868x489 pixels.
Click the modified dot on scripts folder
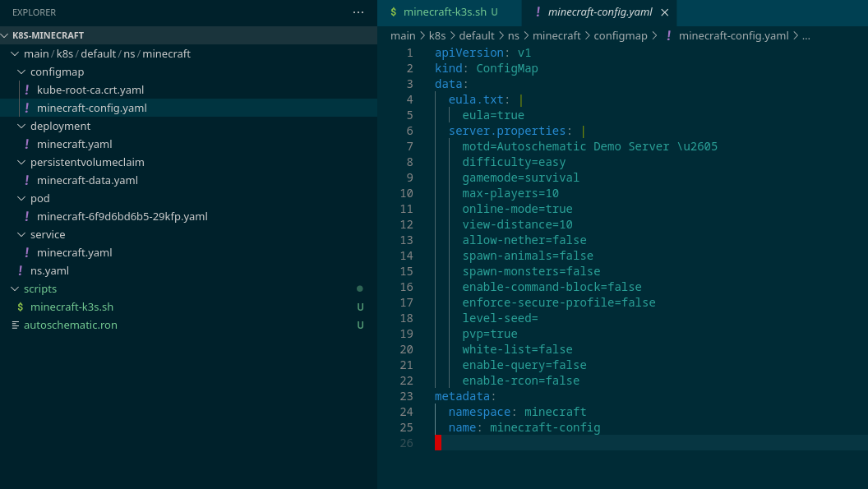pos(360,288)
